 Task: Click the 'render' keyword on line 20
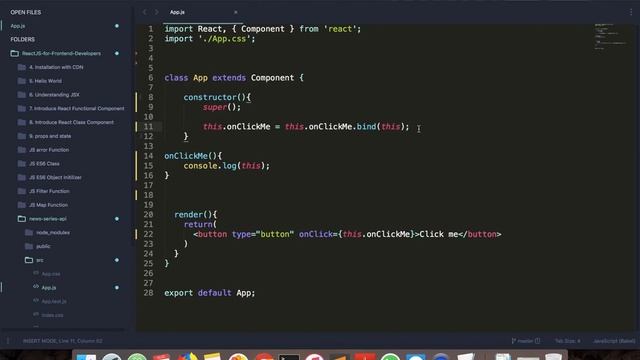188,215
